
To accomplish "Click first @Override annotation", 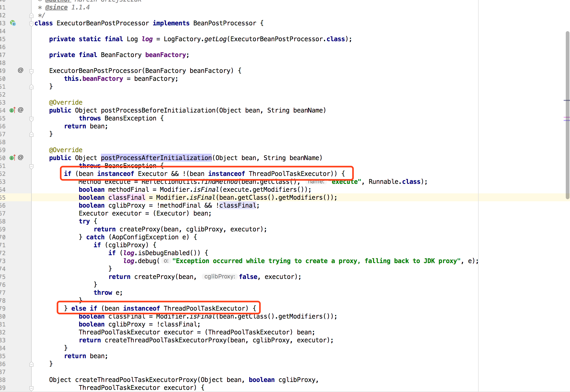I will [x=66, y=102].
